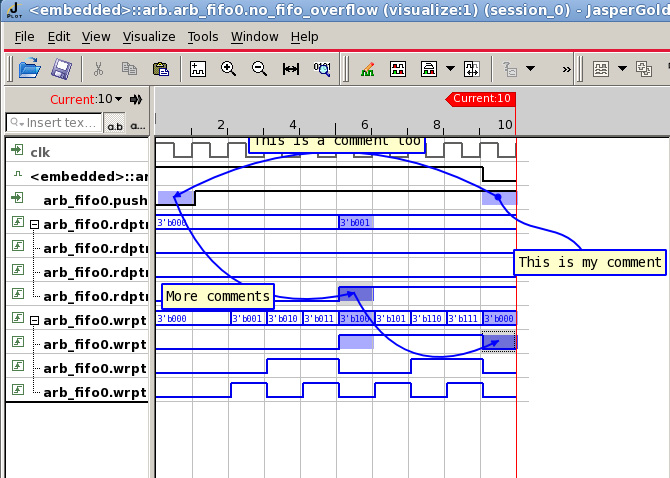This screenshot has height=478, width=670.
Task: Click the clk input signal icon
Action: (x=18, y=150)
